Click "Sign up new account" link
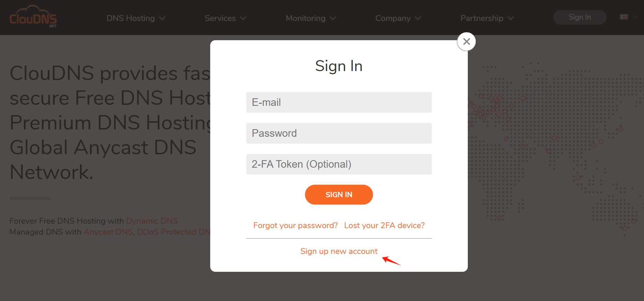644x301 pixels. tap(339, 251)
